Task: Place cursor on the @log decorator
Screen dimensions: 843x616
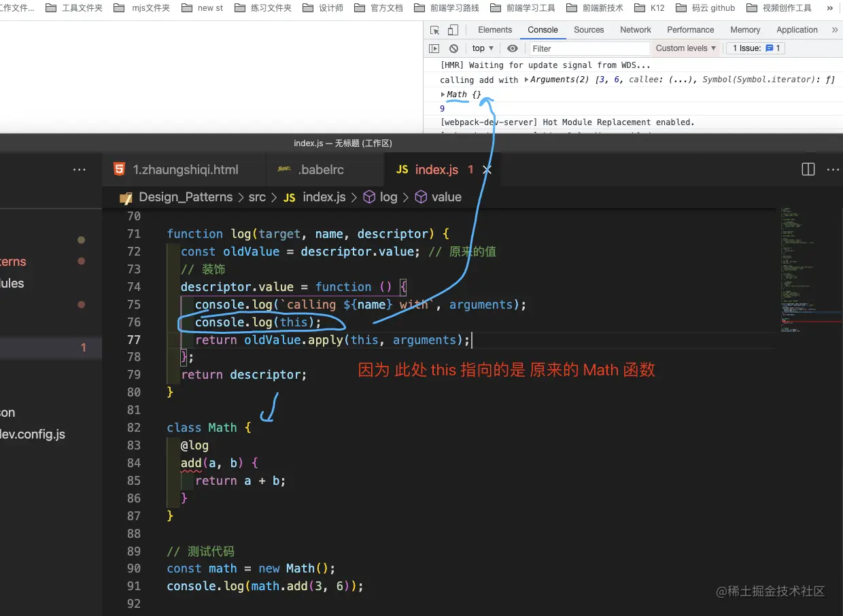Action: click(194, 445)
